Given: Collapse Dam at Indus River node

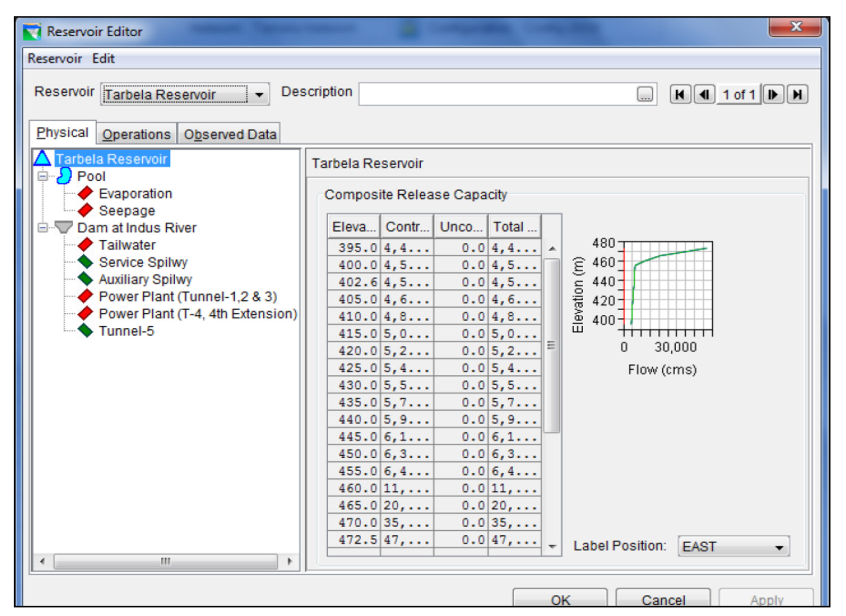Looking at the screenshot, I should (x=43, y=227).
